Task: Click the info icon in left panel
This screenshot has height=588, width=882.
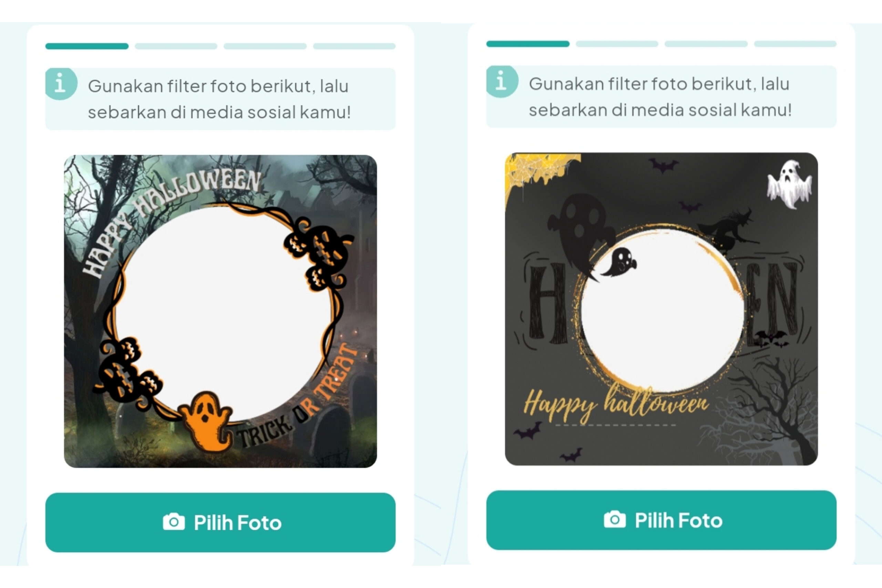Action: [61, 84]
